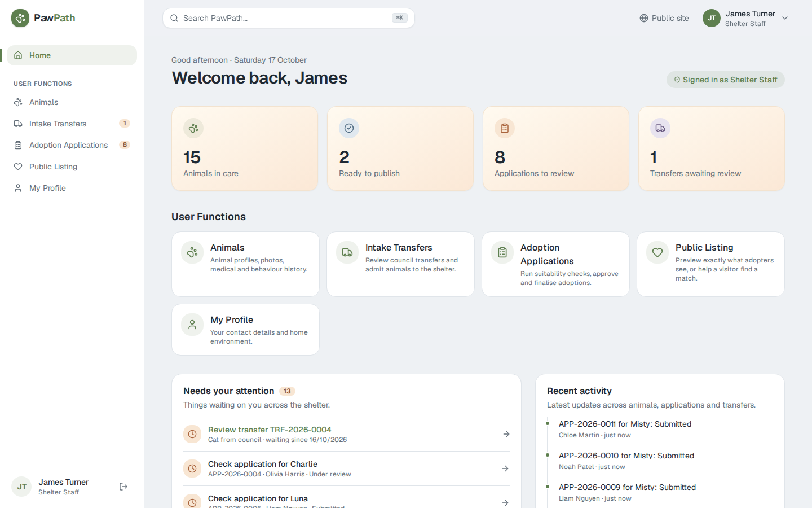Click the clipboard icon on Applications to review card
Image resolution: width=812 pixels, height=508 pixels.
(505, 128)
